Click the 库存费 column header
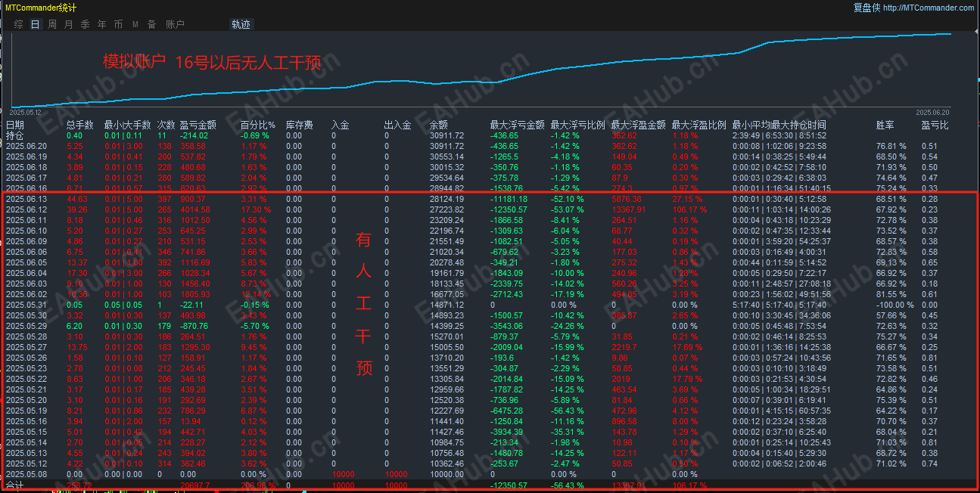The width and height of the screenshot is (980, 493). 300,125
